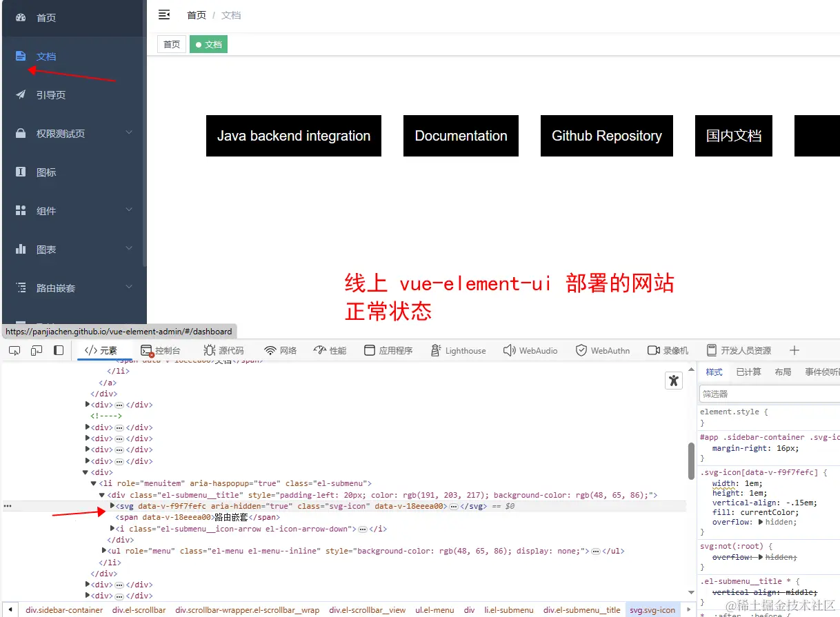The width and height of the screenshot is (840, 617).
Task: Switch to 事件侦听 listeners tab
Action: pos(822,372)
